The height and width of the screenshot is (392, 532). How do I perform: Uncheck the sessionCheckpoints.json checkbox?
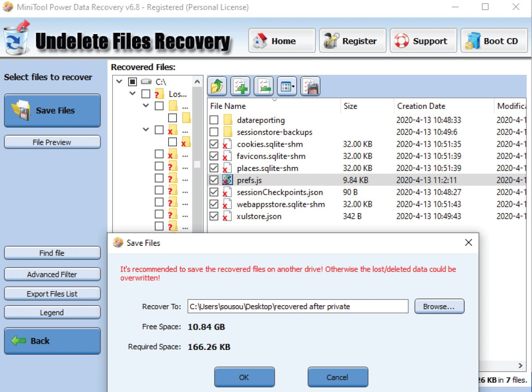(x=214, y=192)
